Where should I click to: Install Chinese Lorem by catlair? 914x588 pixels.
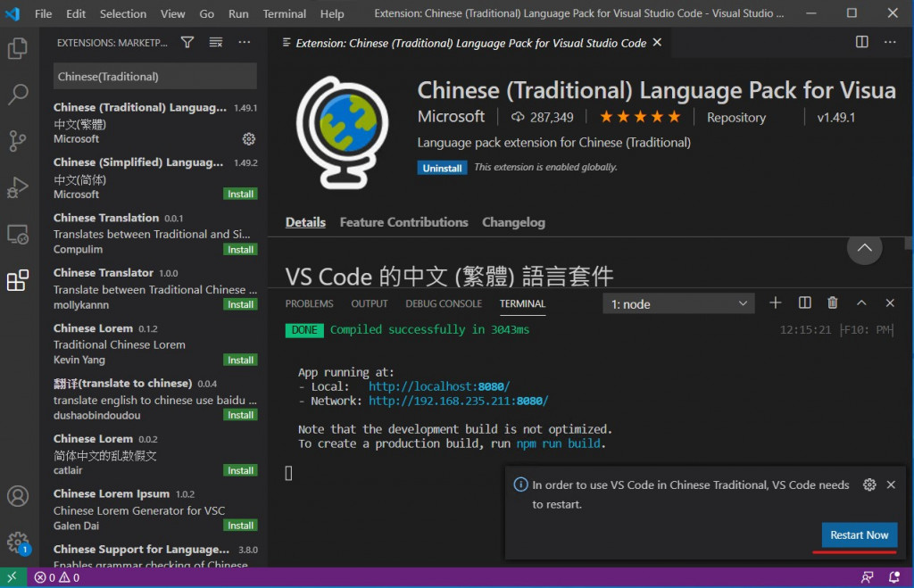[240, 470]
